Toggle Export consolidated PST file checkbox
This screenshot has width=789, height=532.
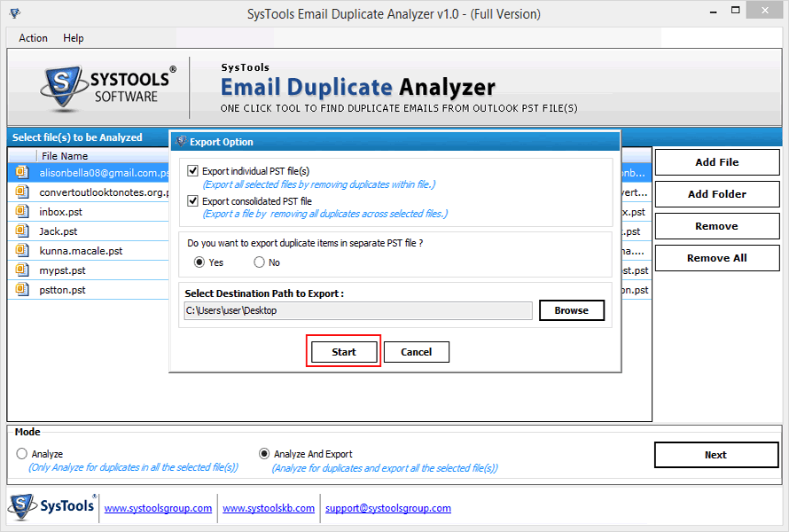192,201
